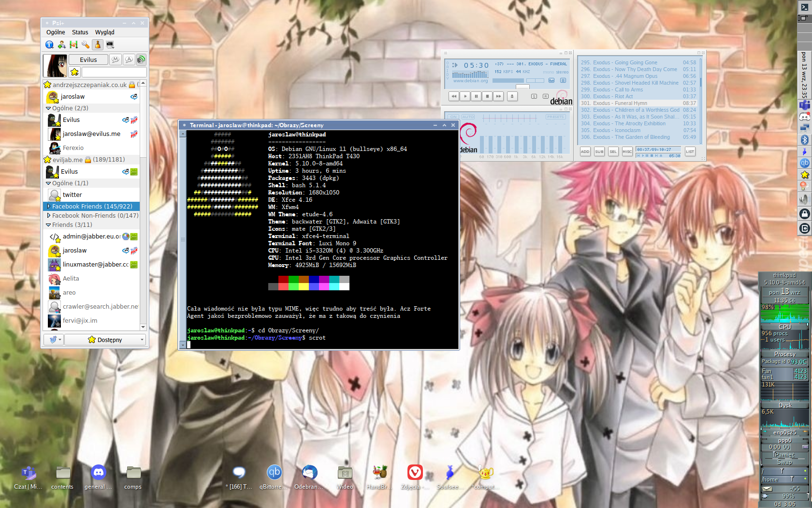The image size is (812, 508).
Task: Click the status message input field in Psi+
Action: coord(114,72)
